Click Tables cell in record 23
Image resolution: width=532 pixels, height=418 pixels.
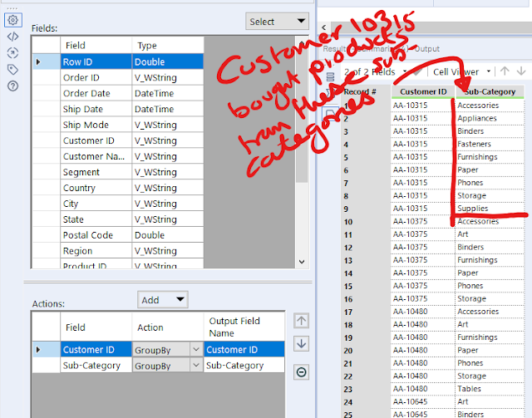click(490, 389)
